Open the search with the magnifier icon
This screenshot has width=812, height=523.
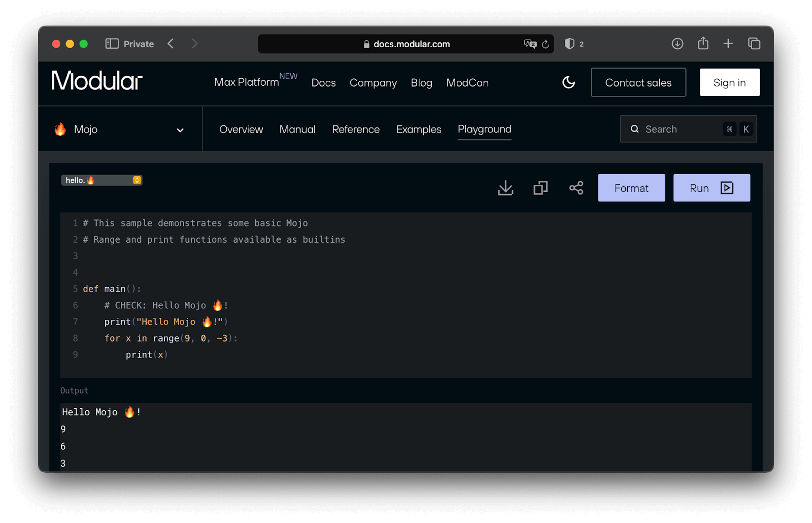tap(634, 129)
